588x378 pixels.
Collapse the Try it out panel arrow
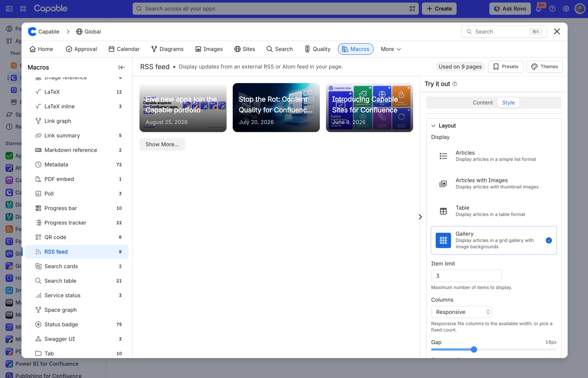click(420, 217)
